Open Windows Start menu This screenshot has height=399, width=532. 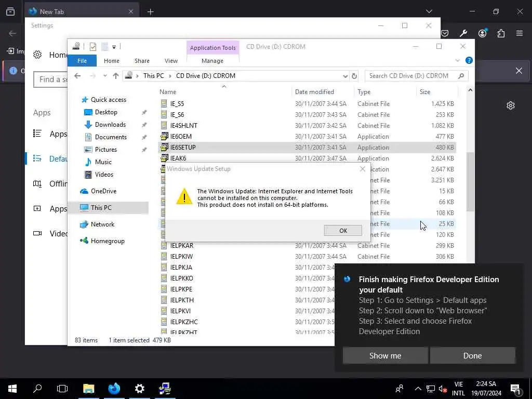click(x=12, y=389)
